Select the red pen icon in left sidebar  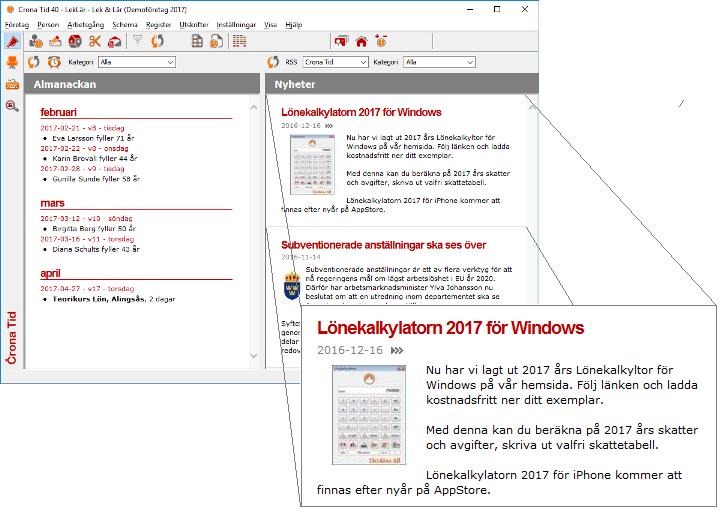coord(12,42)
